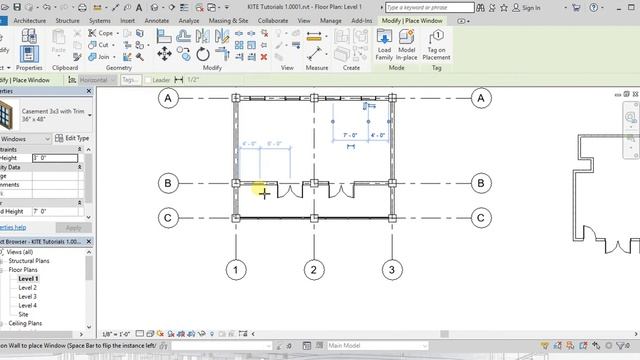The width and height of the screenshot is (640, 360).
Task: Open the Main Model design options dropdown
Action: 378,346
